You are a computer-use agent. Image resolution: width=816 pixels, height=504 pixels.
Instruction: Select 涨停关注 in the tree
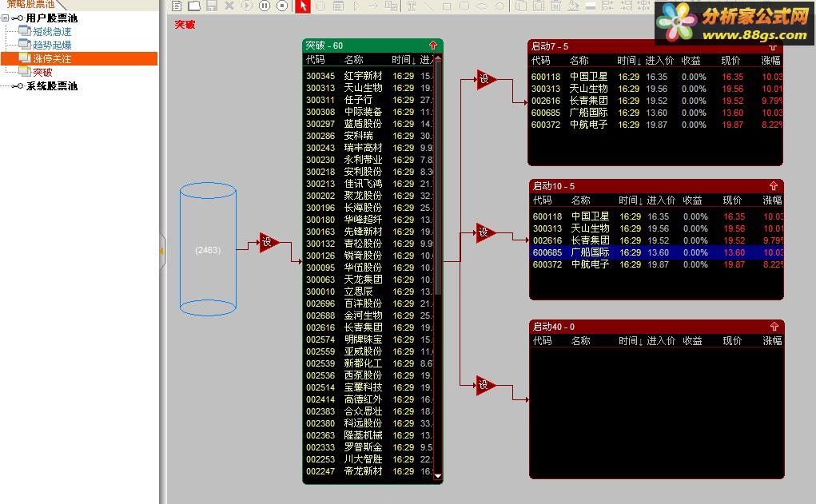(79, 58)
